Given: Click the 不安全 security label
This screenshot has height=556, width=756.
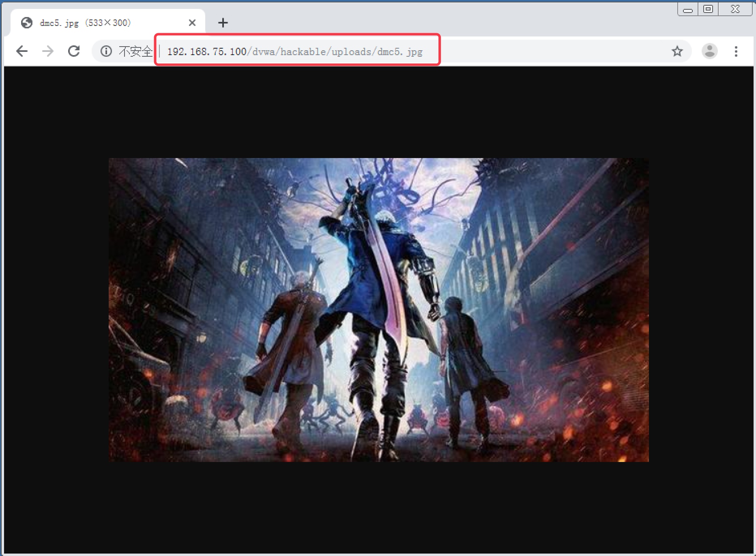Looking at the screenshot, I should click(135, 51).
